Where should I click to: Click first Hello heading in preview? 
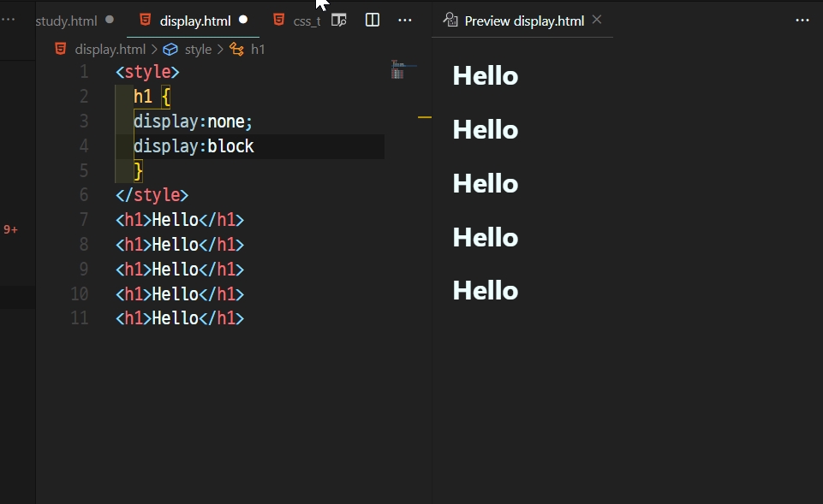tap(486, 76)
